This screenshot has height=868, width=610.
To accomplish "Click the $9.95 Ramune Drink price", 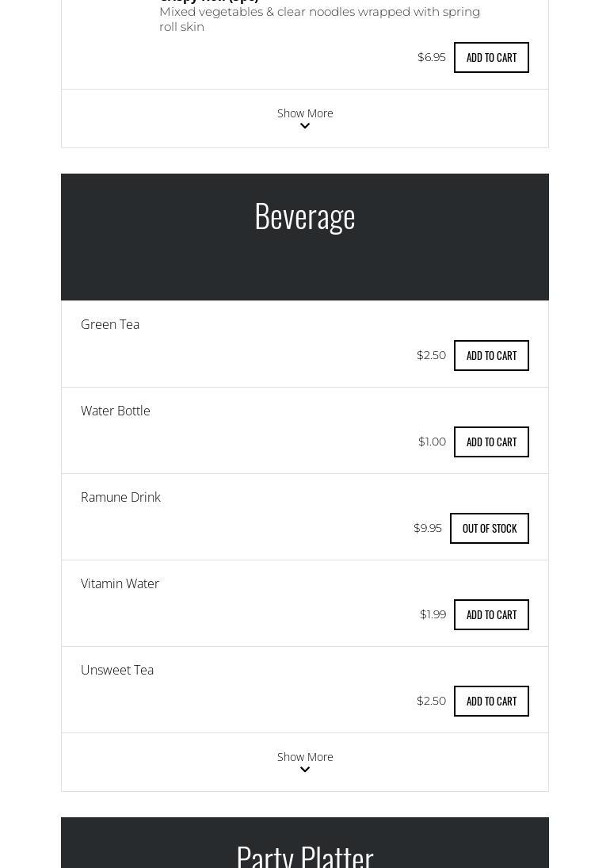I will point(428,528).
